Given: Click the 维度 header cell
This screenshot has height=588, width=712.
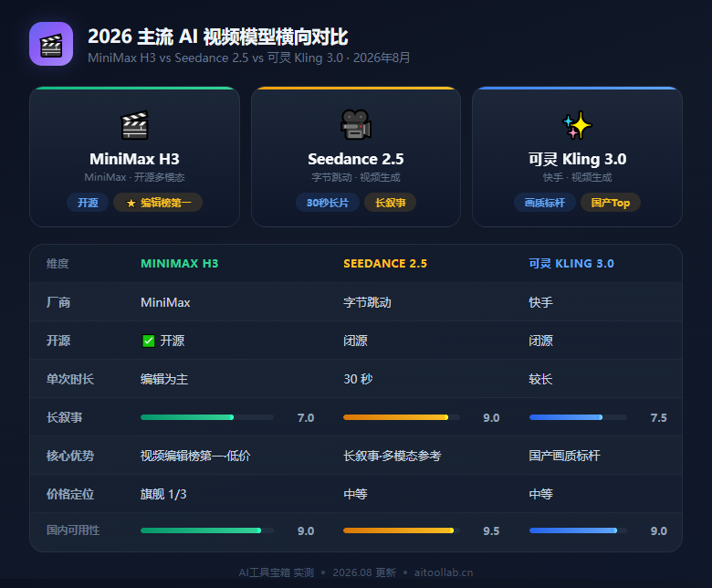Looking at the screenshot, I should (58, 263).
